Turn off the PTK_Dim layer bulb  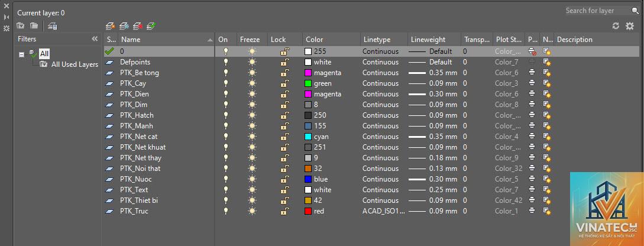click(x=225, y=105)
